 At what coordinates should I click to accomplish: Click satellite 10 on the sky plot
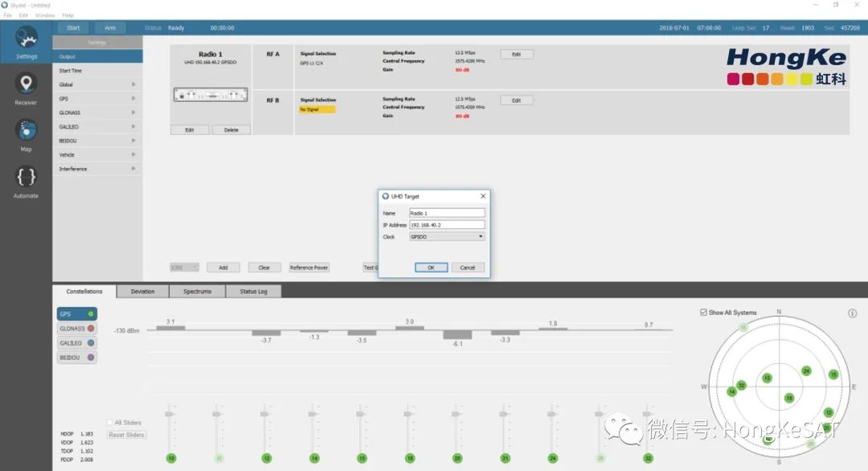[767, 378]
